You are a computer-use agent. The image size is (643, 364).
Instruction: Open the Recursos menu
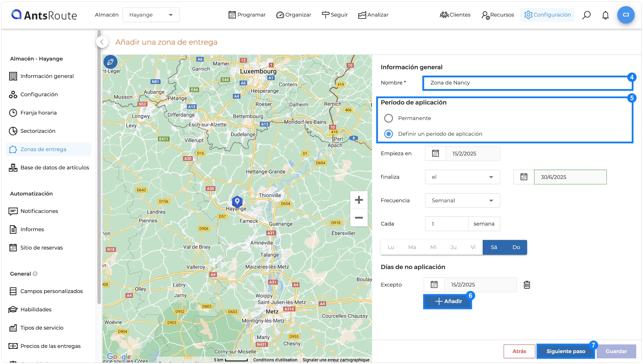point(498,15)
